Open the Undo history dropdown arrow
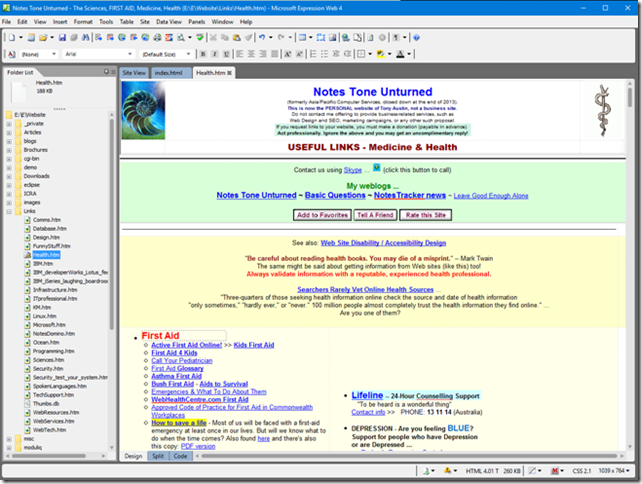This screenshot has height=484, width=642. [x=271, y=38]
